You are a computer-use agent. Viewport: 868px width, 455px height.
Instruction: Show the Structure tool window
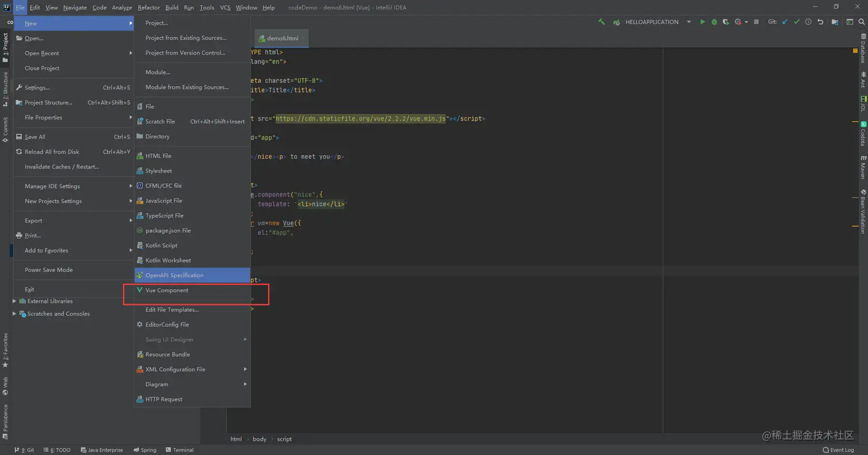coord(5,88)
